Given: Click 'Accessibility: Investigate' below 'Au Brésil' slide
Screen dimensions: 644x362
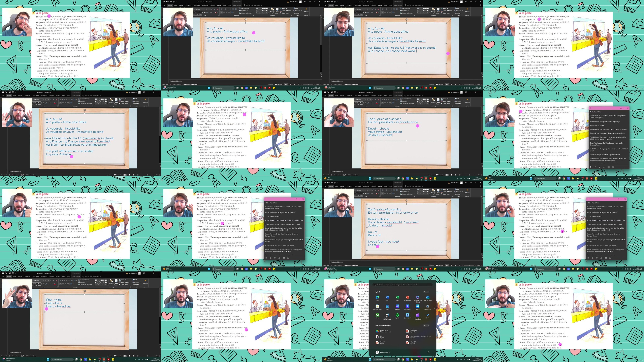Looking at the screenshot, I should coord(29,175).
